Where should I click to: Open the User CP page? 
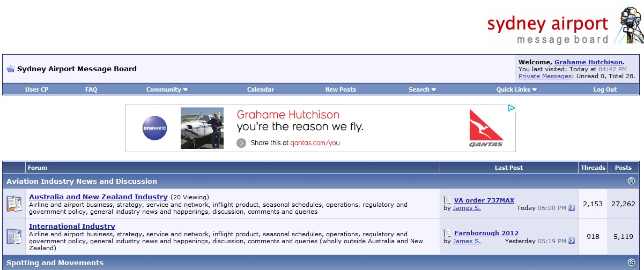pyautogui.click(x=36, y=89)
